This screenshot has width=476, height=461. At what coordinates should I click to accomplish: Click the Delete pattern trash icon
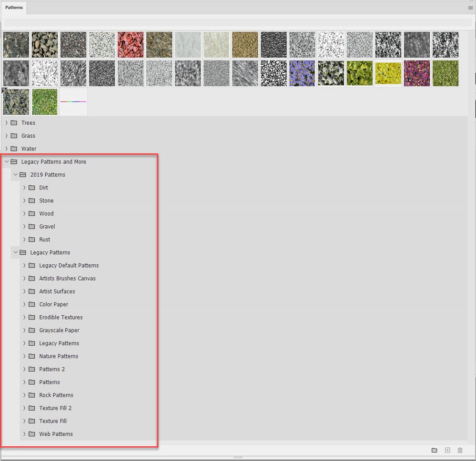460,450
